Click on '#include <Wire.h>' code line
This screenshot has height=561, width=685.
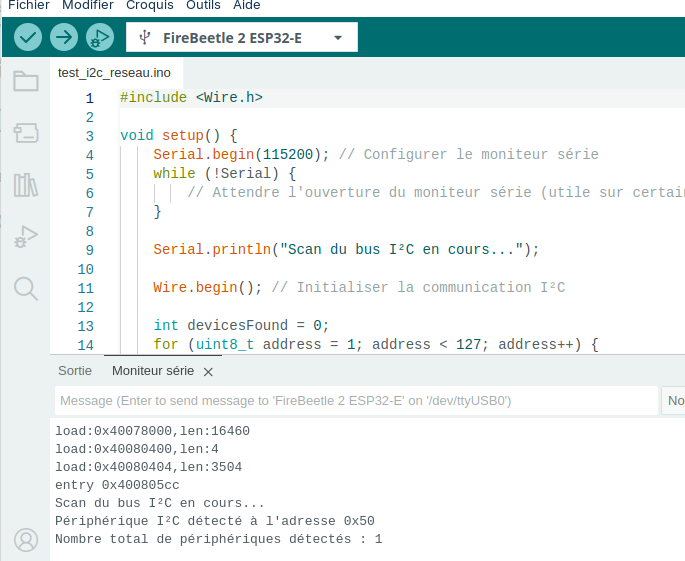tap(191, 97)
